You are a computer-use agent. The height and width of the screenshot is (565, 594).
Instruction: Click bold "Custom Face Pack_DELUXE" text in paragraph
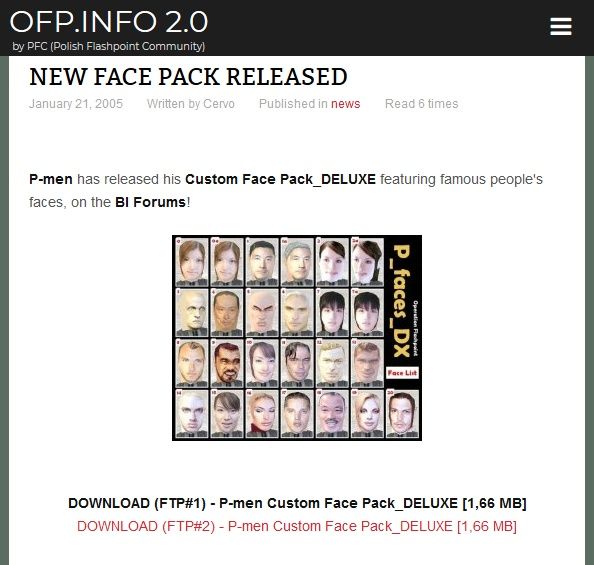pyautogui.click(x=280, y=179)
